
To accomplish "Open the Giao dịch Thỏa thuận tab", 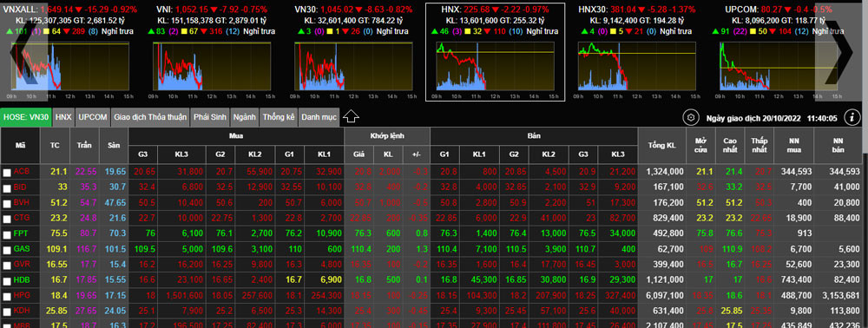I will (x=150, y=117).
